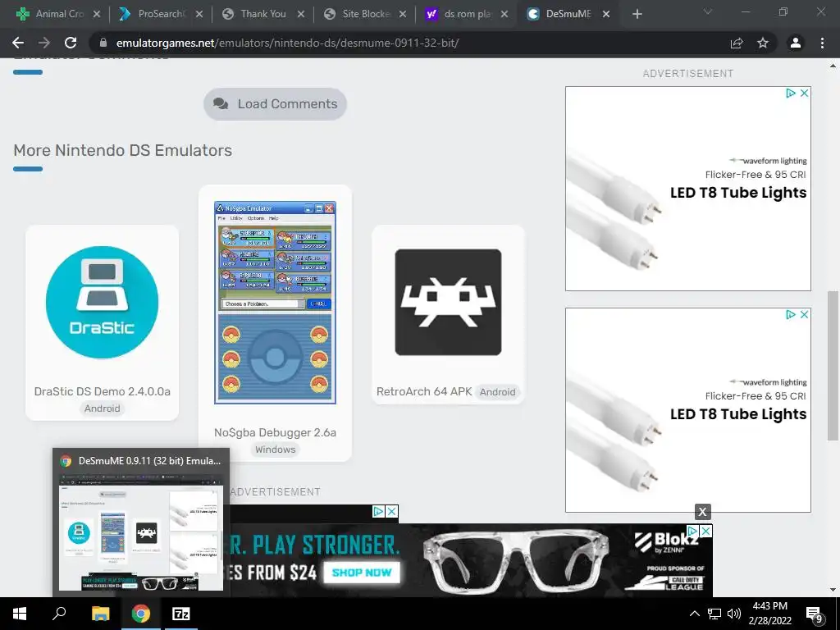The height and width of the screenshot is (630, 840).
Task: Close the upper LED tube lights ad
Action: pos(804,94)
